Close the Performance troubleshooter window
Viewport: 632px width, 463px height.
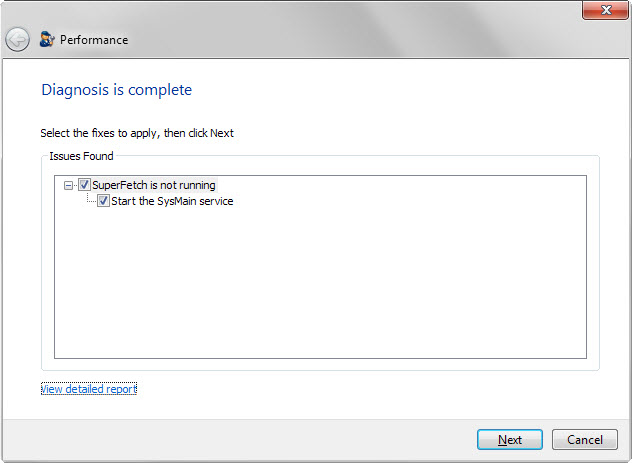click(x=605, y=10)
